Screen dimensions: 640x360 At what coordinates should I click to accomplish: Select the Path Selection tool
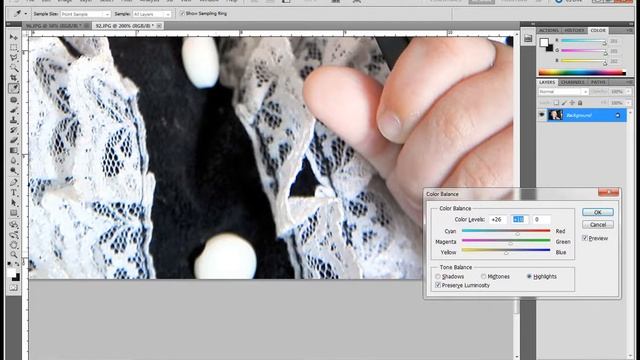(13, 203)
